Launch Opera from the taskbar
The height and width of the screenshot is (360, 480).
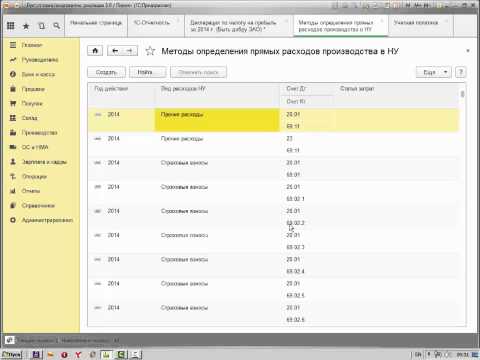[64, 355]
